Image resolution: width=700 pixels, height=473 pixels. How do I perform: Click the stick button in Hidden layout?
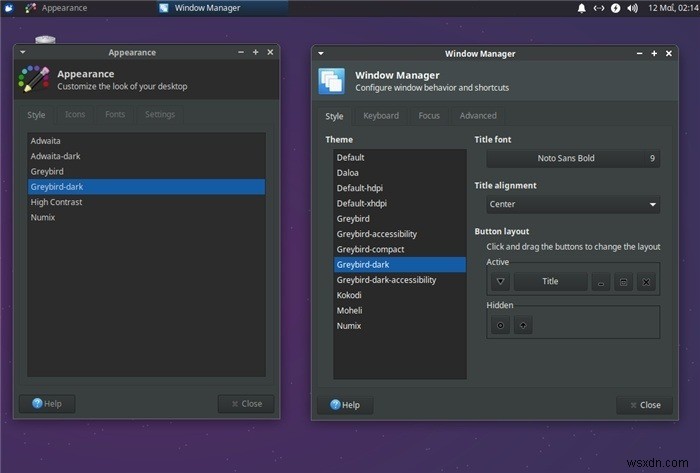(x=500, y=325)
